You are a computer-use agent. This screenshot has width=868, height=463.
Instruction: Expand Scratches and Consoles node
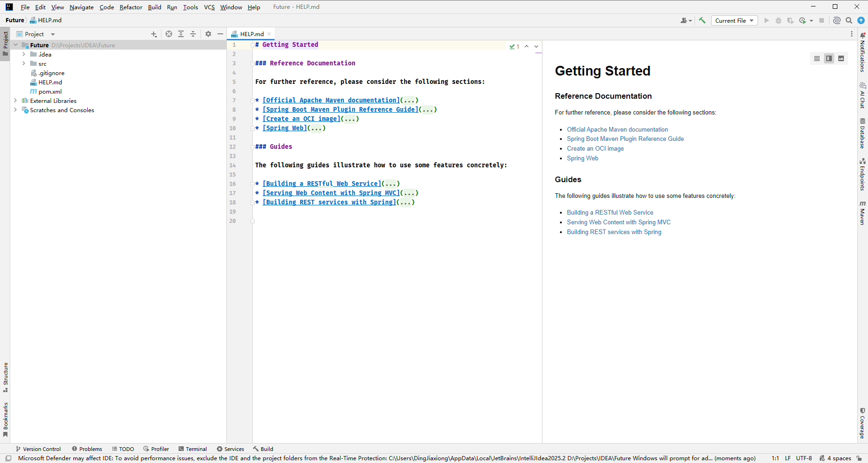(16, 110)
